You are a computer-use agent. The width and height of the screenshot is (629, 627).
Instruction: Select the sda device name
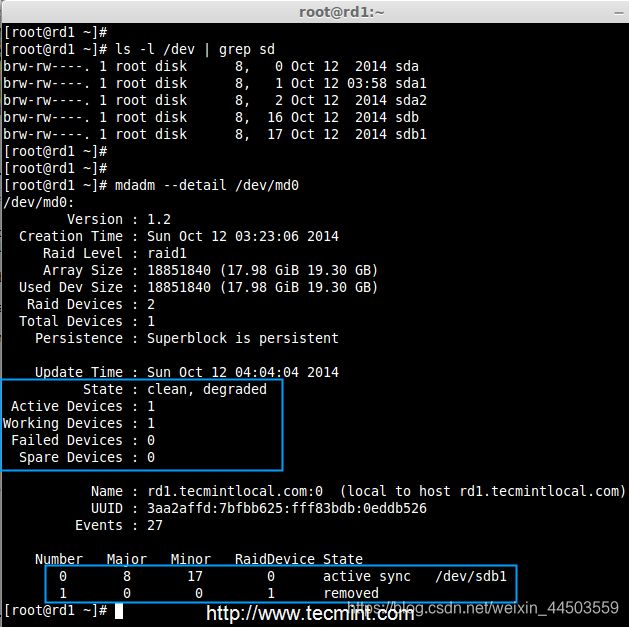(407, 66)
